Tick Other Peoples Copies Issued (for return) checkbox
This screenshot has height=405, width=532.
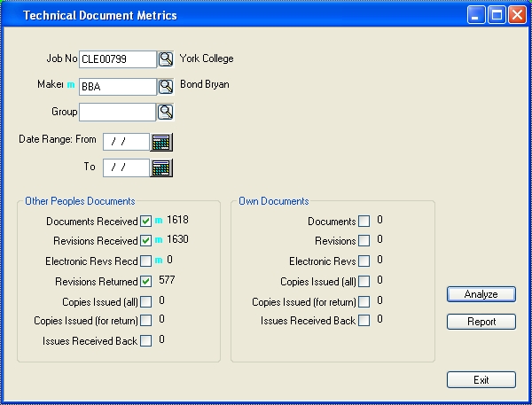pos(146,320)
